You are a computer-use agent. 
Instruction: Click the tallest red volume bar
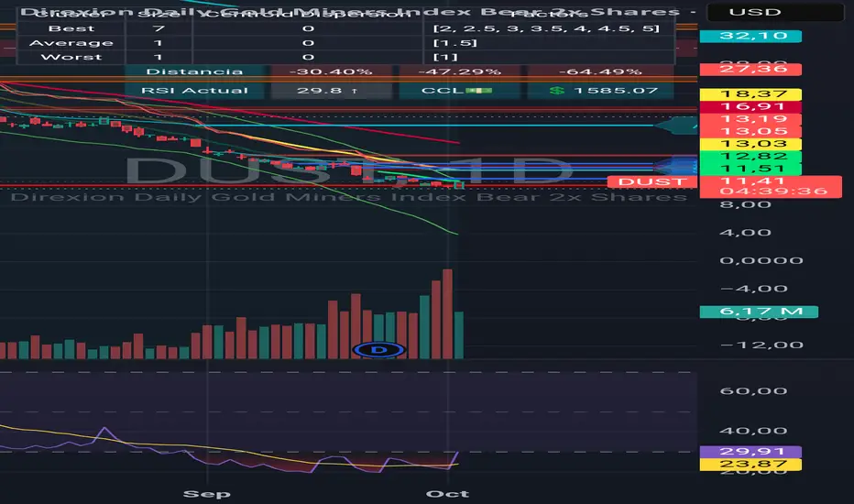[447, 313]
